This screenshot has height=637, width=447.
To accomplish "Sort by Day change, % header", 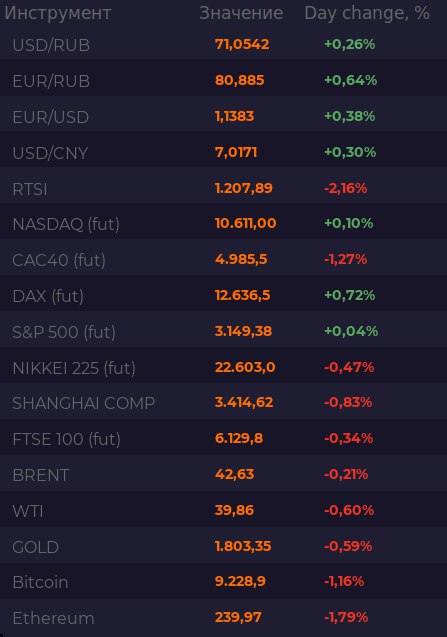I will point(367,13).
